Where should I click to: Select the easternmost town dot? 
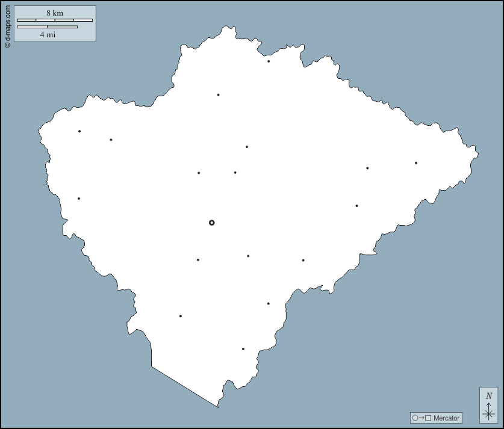[415, 163]
